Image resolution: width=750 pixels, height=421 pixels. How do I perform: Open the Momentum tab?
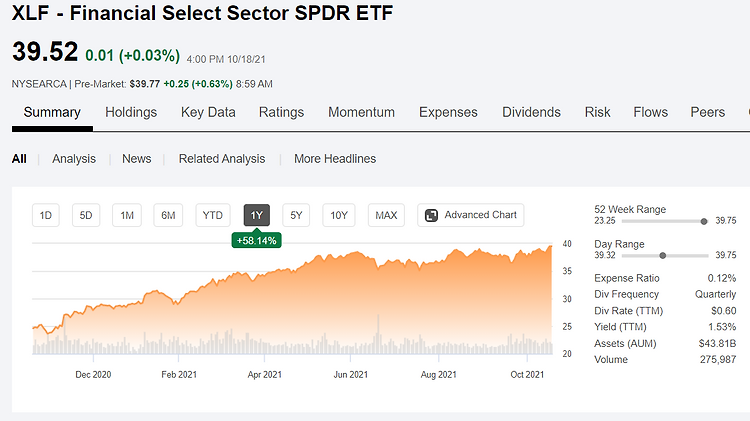[x=361, y=112]
